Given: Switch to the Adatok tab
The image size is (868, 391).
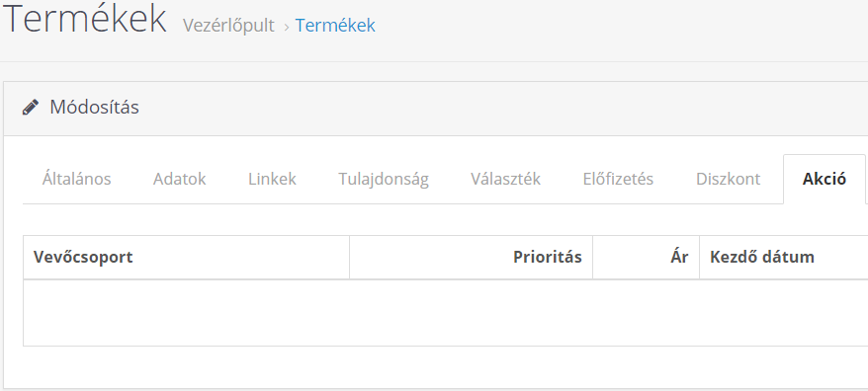Looking at the screenshot, I should [x=179, y=179].
